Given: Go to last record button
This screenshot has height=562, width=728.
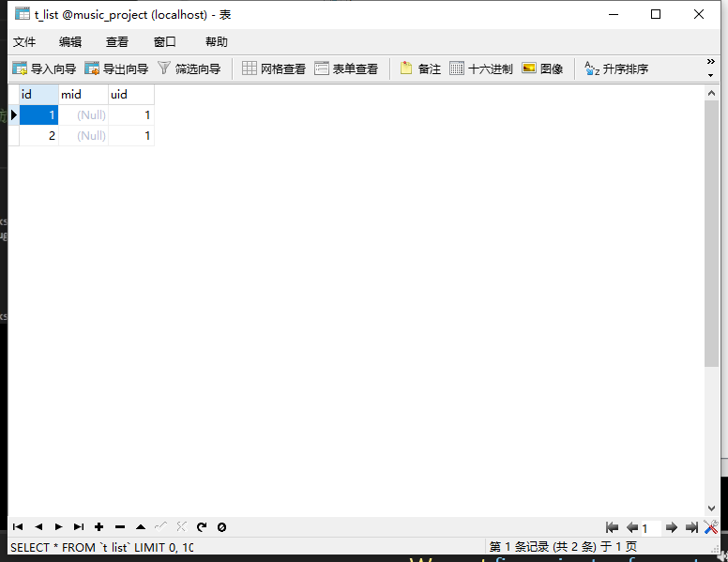Looking at the screenshot, I should (79, 526).
